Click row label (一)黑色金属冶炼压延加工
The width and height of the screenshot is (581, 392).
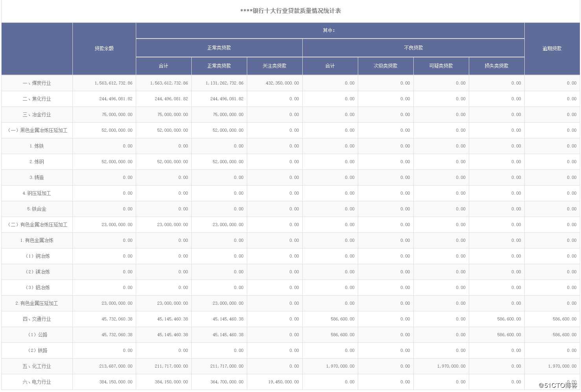[x=37, y=130]
